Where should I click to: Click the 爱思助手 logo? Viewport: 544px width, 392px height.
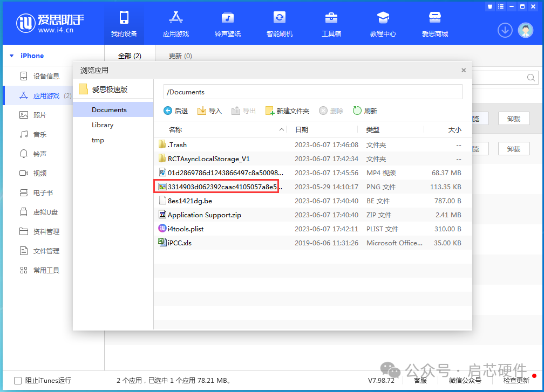coord(50,23)
